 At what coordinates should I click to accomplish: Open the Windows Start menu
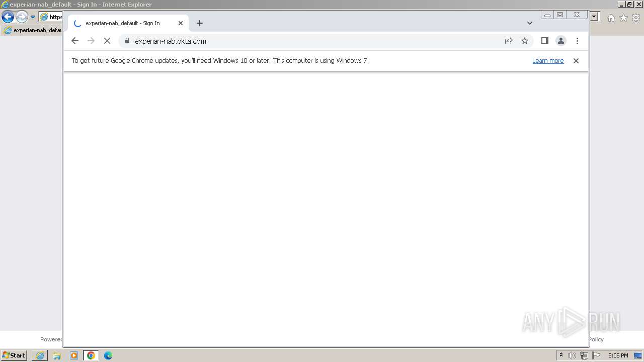14,355
